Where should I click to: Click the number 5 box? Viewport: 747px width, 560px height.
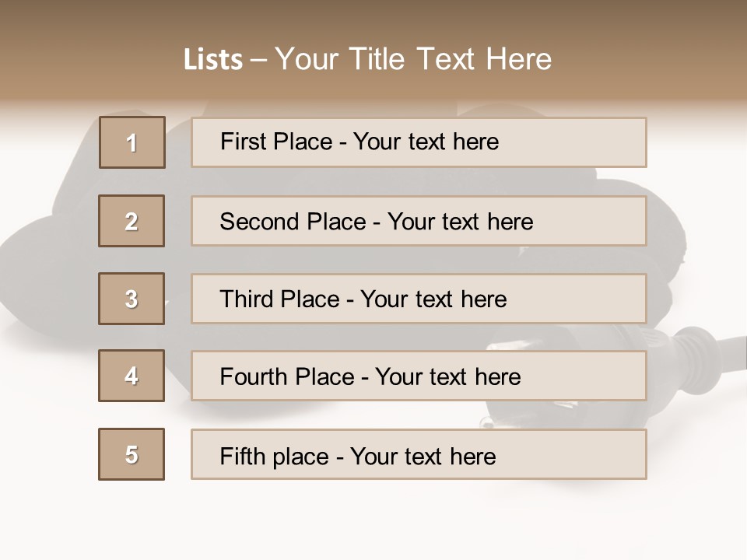click(132, 454)
